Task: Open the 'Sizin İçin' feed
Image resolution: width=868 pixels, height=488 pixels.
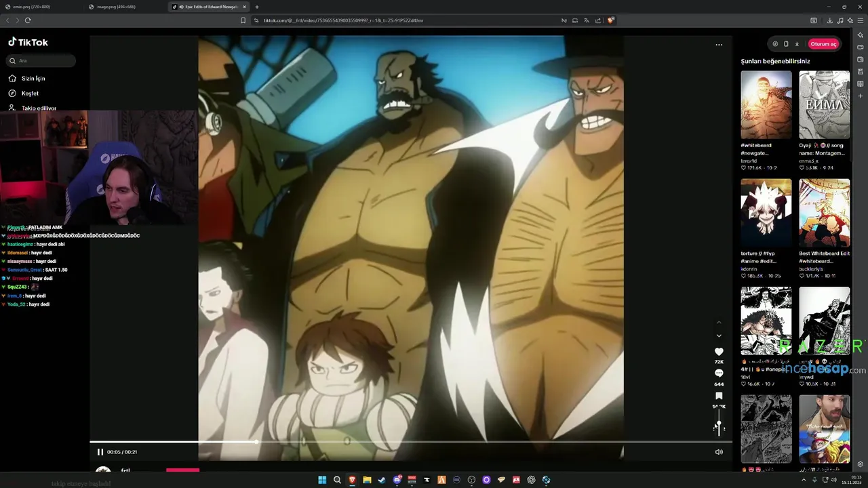Action: tap(27, 79)
